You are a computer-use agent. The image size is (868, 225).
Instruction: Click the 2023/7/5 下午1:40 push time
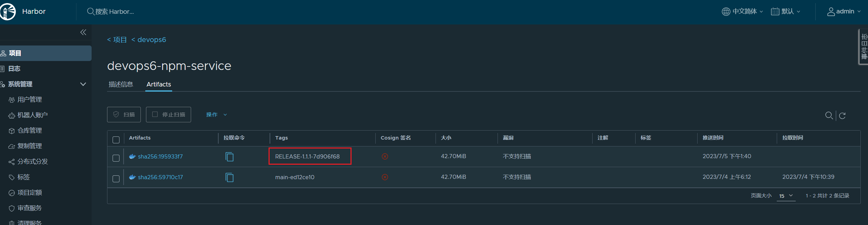point(727,156)
